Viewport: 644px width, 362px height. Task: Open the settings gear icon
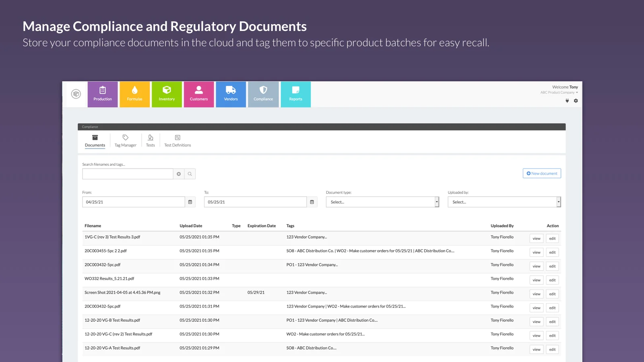[576, 101]
